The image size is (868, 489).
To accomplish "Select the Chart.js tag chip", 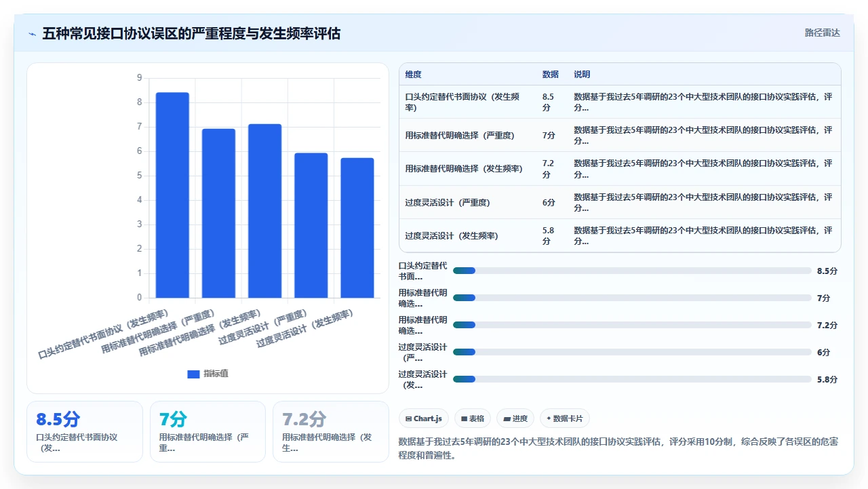I will coord(424,418).
